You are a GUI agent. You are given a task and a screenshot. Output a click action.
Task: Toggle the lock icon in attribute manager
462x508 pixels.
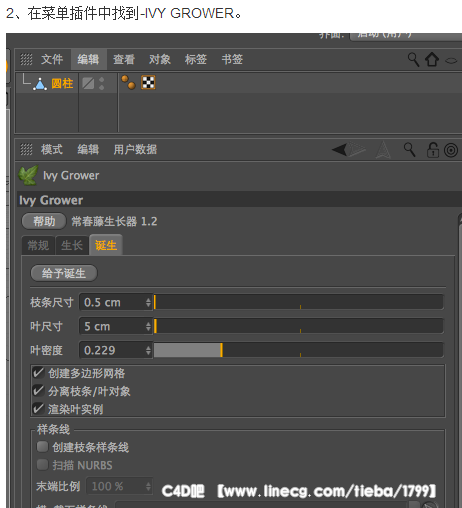click(433, 150)
